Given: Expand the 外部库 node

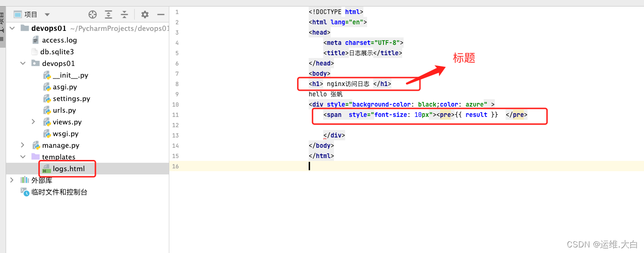Looking at the screenshot, I should pos(13,180).
